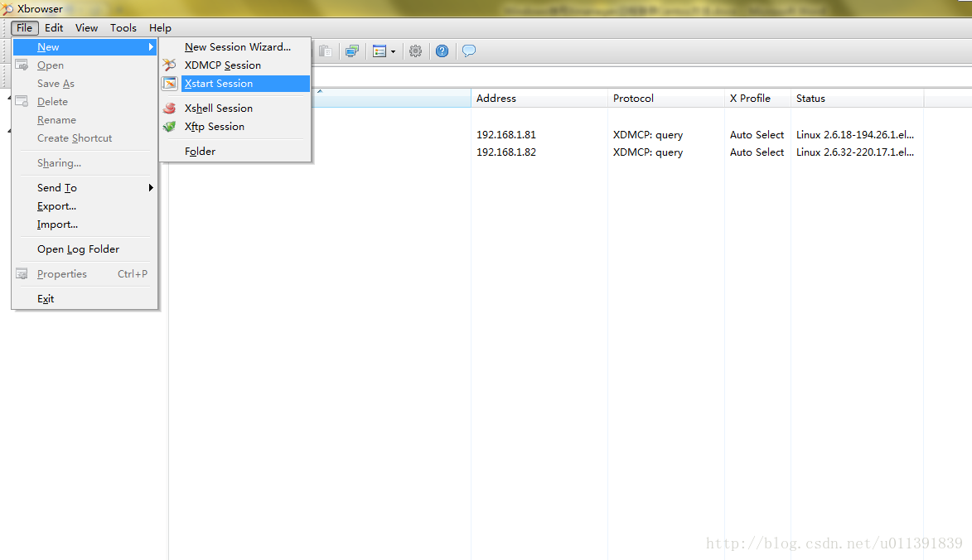
Task: Click status Linux 2.6.18-194.26.1.el...
Action: [855, 134]
